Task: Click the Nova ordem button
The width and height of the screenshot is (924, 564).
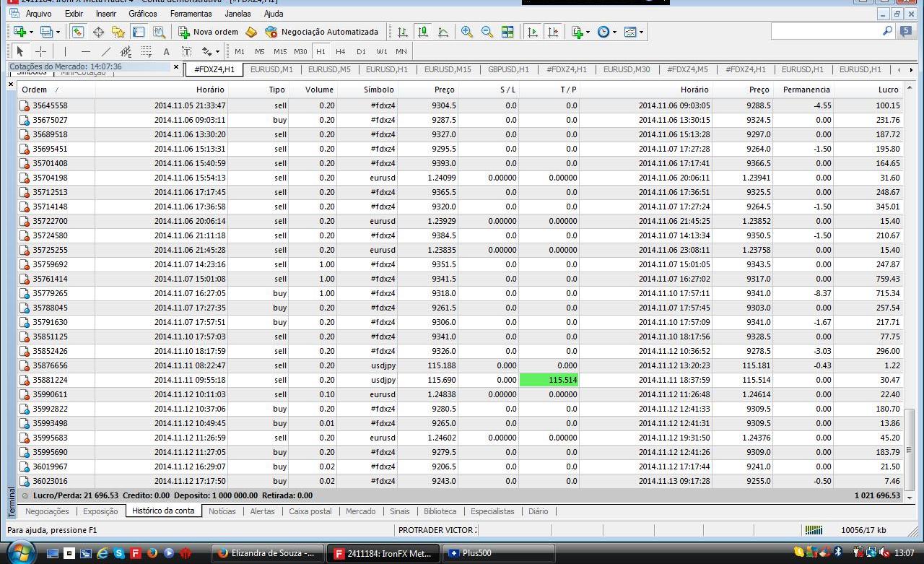Action: pyautogui.click(x=209, y=32)
